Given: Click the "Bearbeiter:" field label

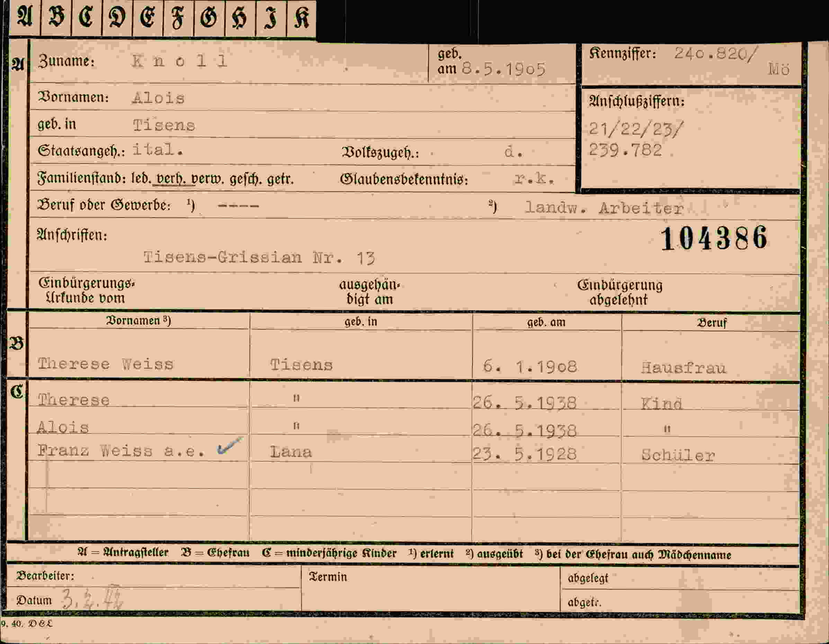Looking at the screenshot, I should (45, 576).
